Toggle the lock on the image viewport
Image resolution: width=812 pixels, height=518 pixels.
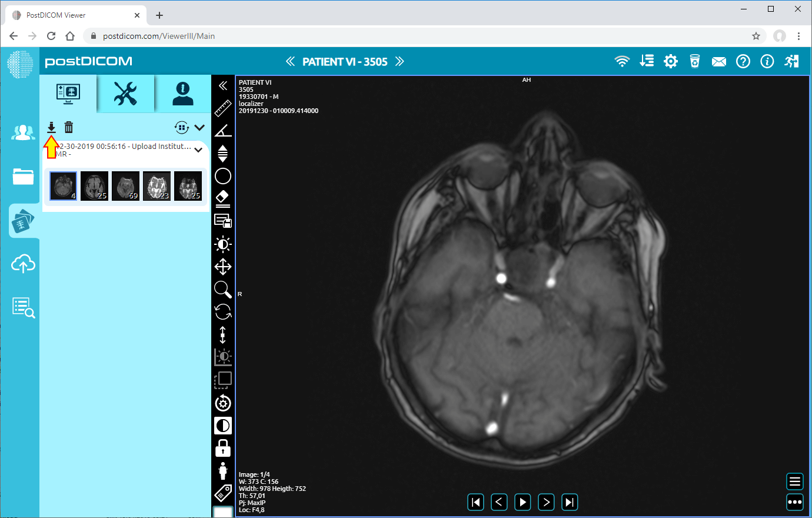pos(223,447)
